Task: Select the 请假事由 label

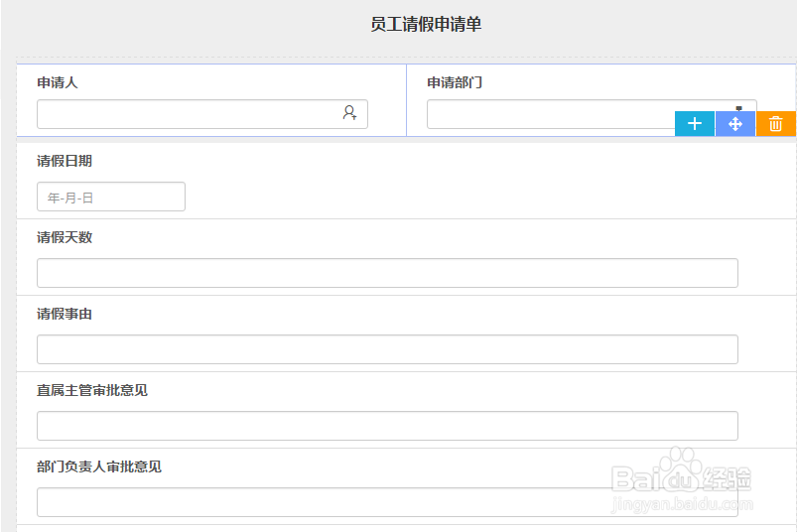Action: click(x=65, y=314)
